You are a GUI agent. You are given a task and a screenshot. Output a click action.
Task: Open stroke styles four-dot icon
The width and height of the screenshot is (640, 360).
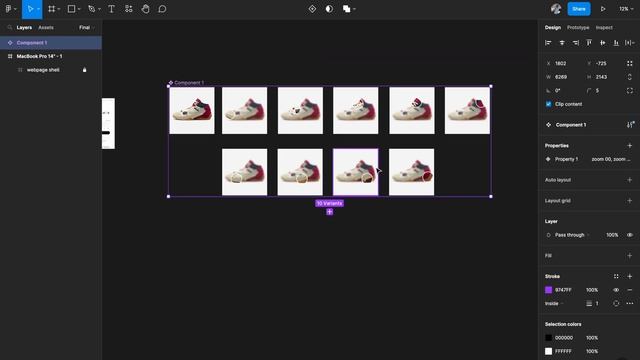click(x=616, y=276)
